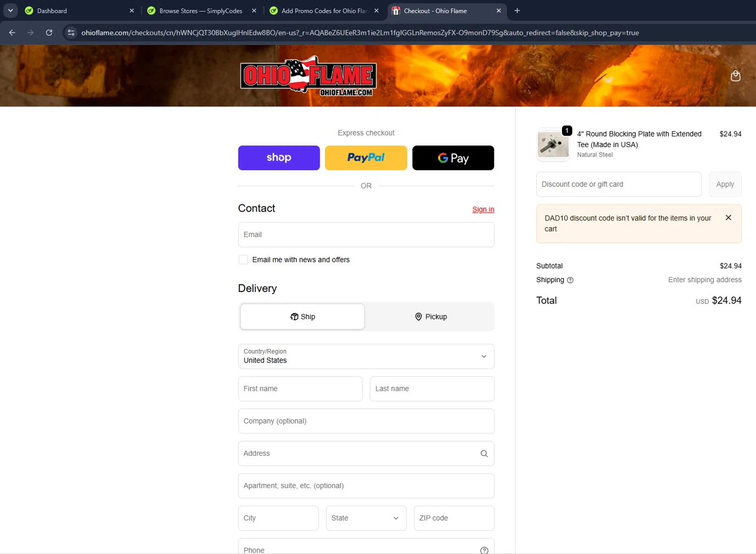This screenshot has width=756, height=554.
Task: Click the product title 4" Round Blocking Plate
Action: coord(639,139)
